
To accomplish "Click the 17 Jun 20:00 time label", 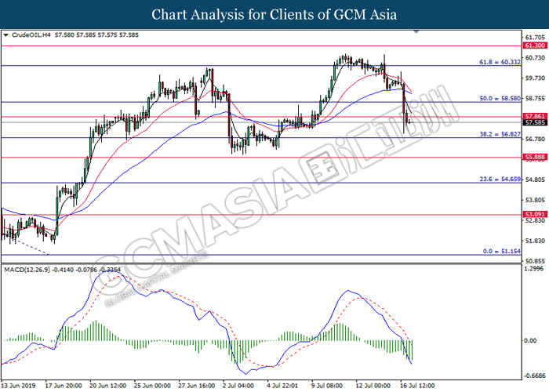I will [x=63, y=386].
